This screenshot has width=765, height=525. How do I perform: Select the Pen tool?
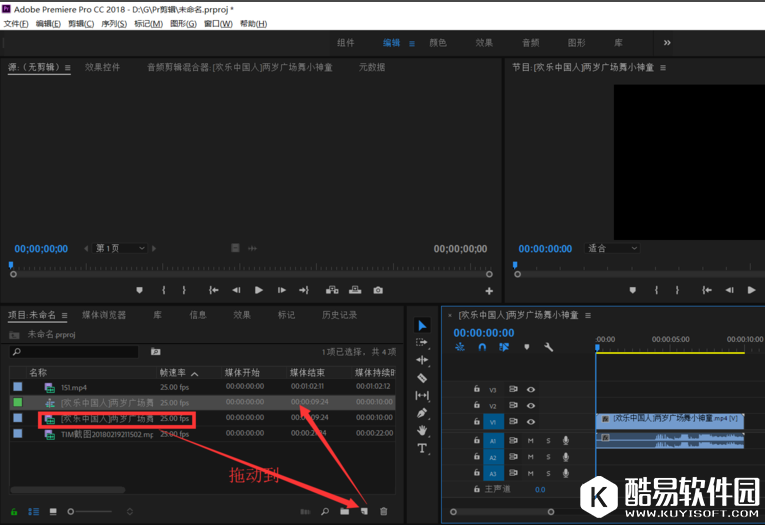tap(422, 413)
